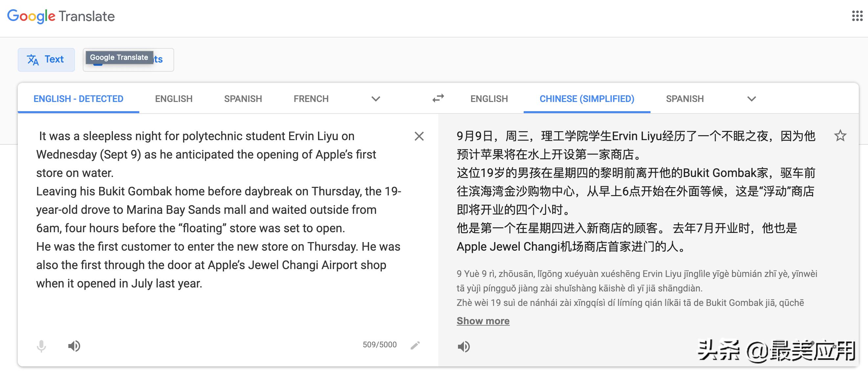
Task: Click the translated Chinese text
Action: tap(636, 191)
